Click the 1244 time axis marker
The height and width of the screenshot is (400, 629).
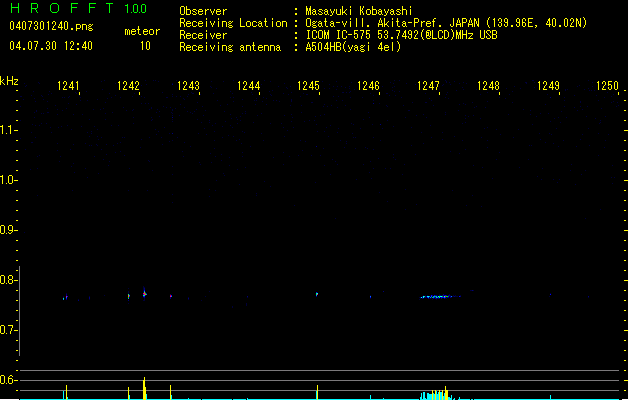tap(248, 86)
